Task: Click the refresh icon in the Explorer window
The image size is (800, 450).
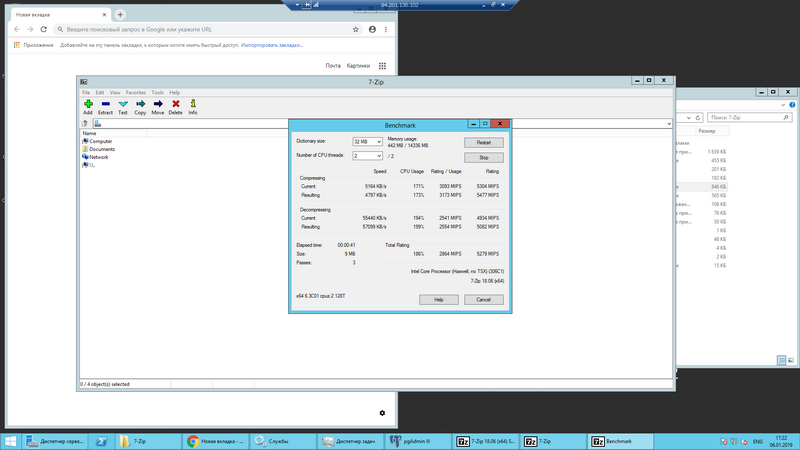Action: (x=698, y=117)
